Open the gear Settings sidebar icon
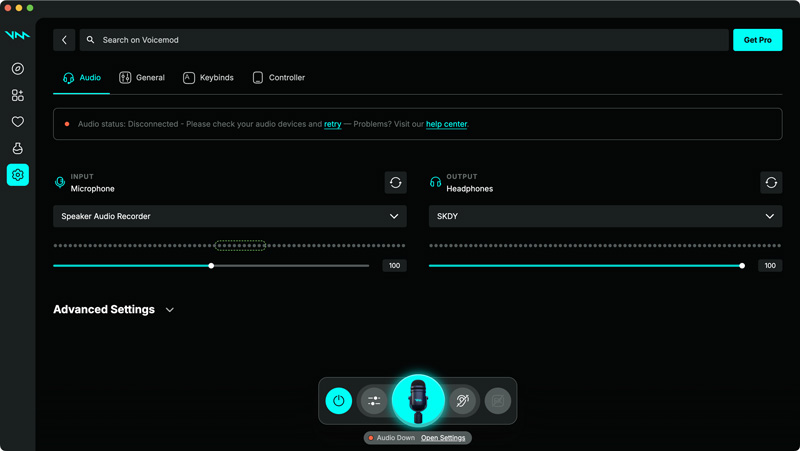The image size is (800, 451). click(18, 175)
